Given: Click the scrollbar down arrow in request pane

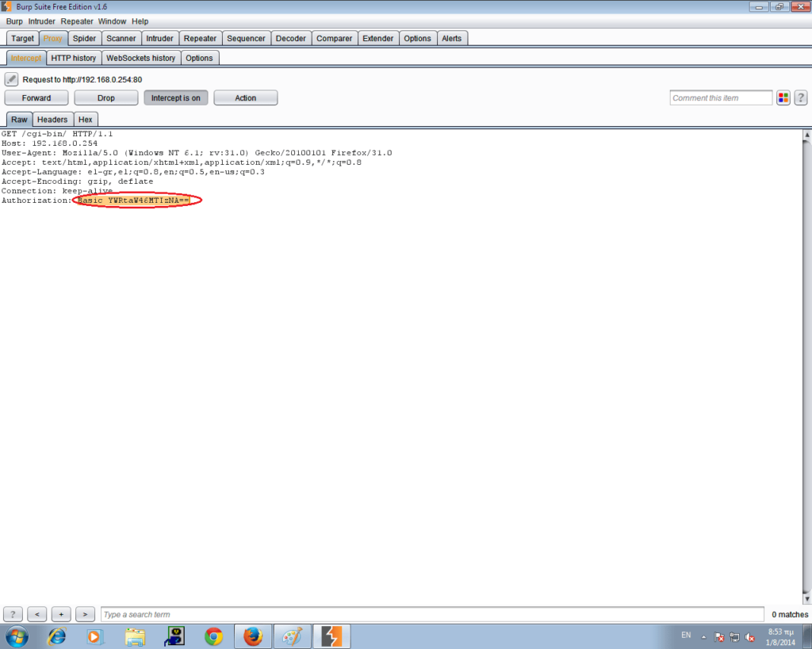Looking at the screenshot, I should point(806,599).
